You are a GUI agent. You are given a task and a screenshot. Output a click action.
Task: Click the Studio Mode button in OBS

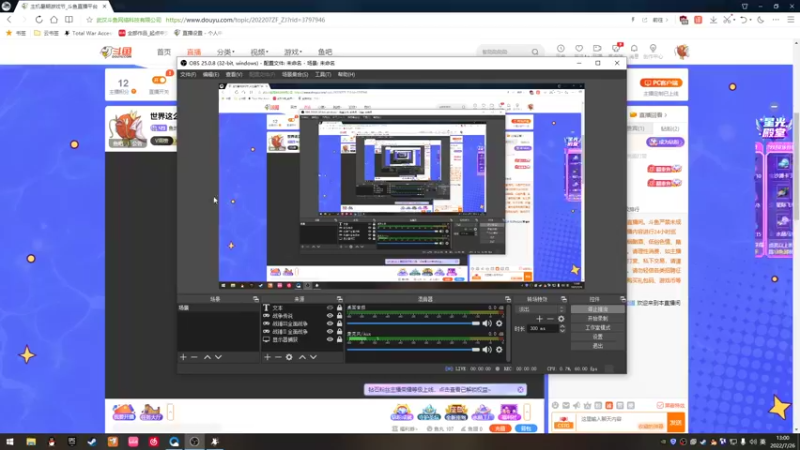597,328
